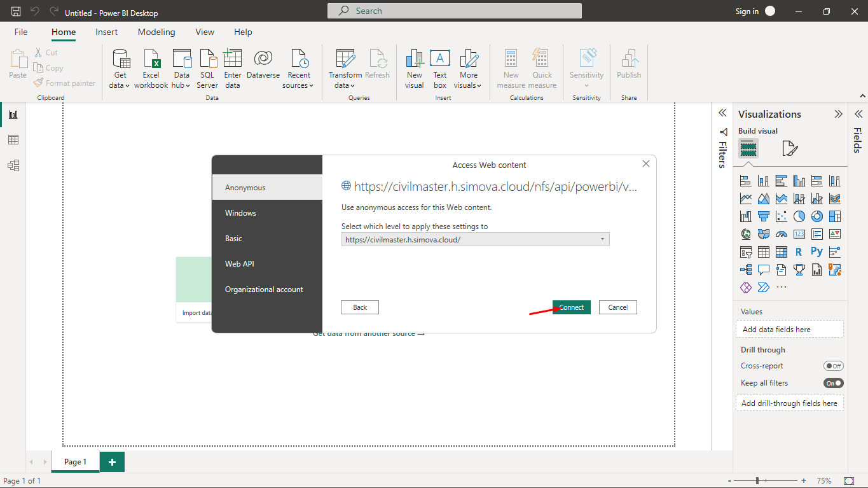
Task: Open the Modeling ribbon tab
Action: coord(156,32)
